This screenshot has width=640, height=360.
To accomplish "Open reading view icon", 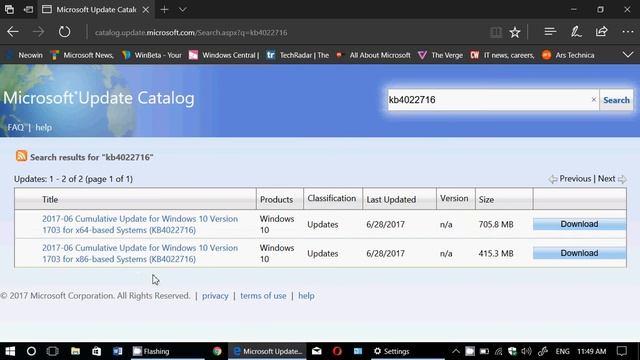I will 496,32.
